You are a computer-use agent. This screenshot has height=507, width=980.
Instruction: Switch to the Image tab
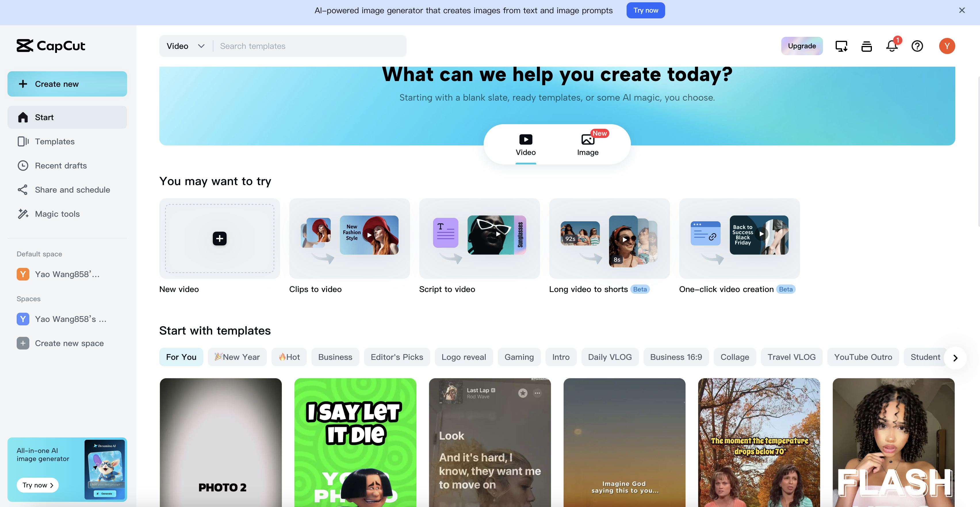pyautogui.click(x=588, y=144)
